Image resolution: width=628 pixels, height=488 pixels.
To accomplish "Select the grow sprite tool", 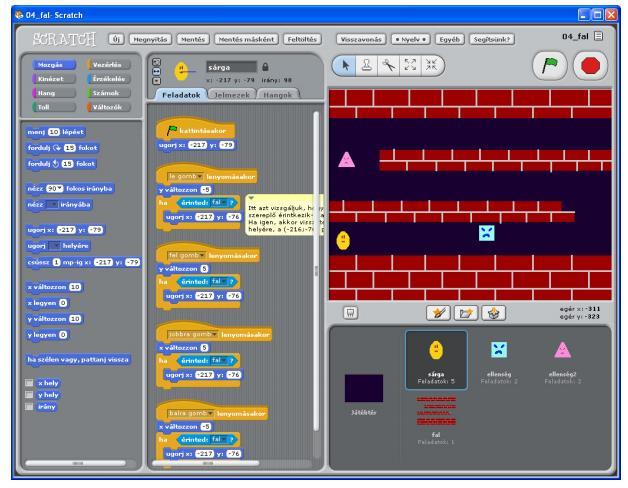I will click(410, 65).
